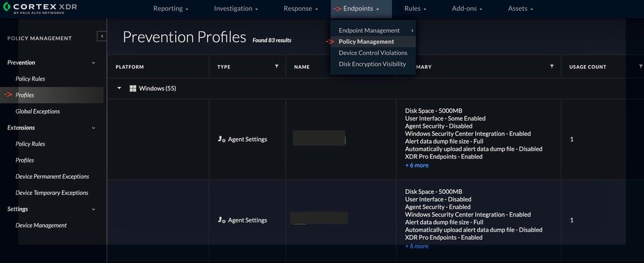Collapse the Windows (55) group
This screenshot has height=263, width=644.
coord(119,88)
